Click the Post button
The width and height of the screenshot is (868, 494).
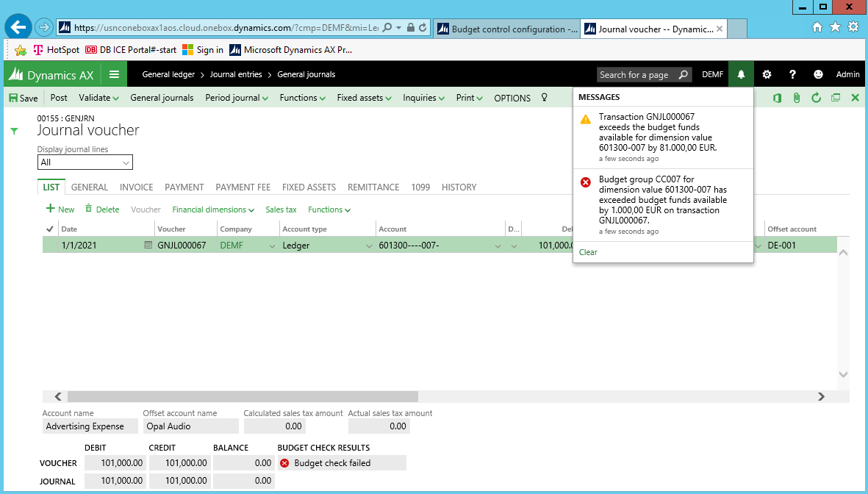[59, 98]
